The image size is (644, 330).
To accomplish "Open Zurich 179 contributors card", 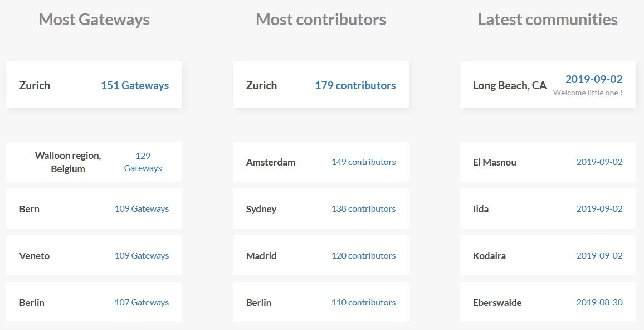I will tap(321, 85).
